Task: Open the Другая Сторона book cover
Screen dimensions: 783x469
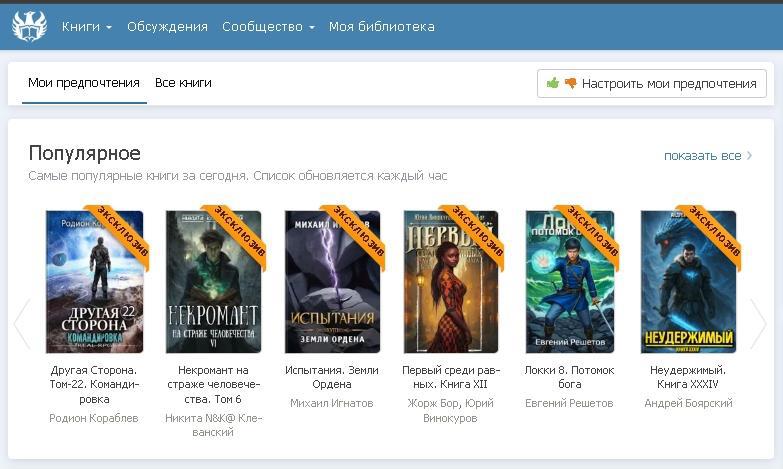Action: (95, 282)
